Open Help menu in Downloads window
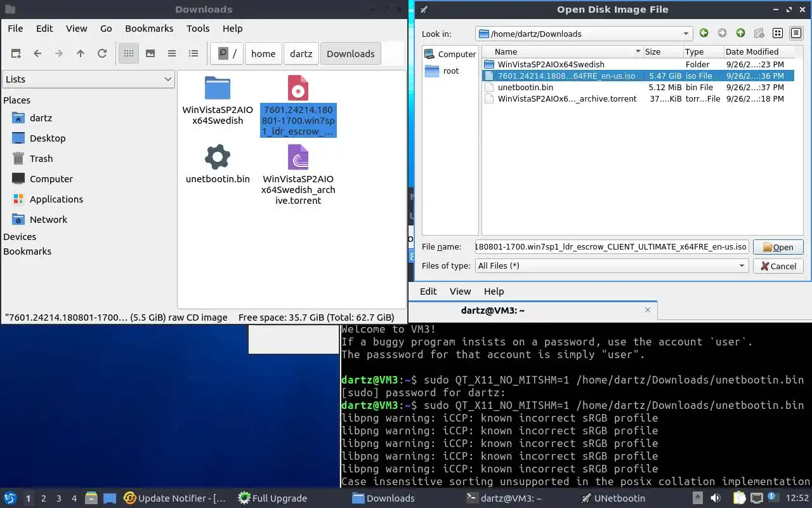This screenshot has width=812, height=508. (x=232, y=29)
